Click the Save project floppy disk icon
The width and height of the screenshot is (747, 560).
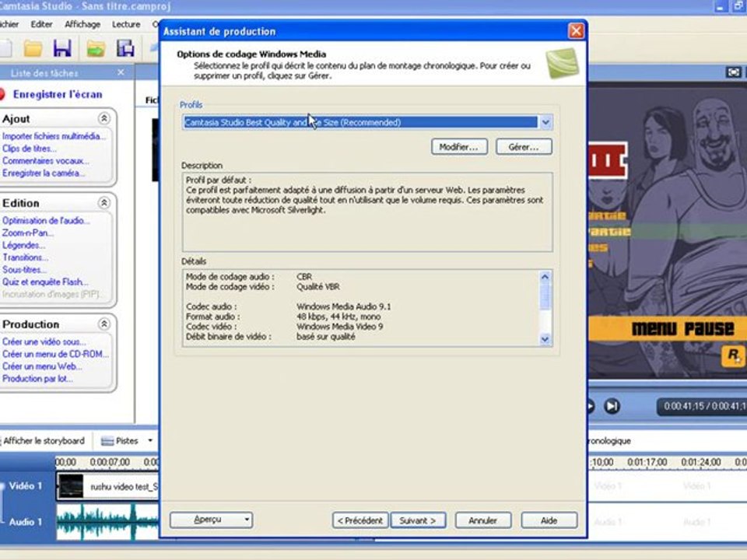[x=62, y=48]
